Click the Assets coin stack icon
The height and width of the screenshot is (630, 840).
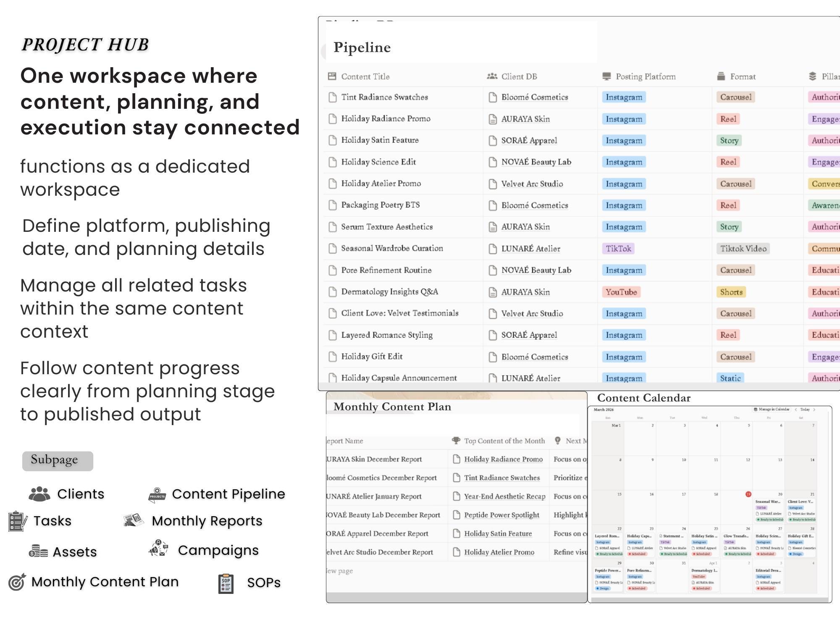point(38,551)
